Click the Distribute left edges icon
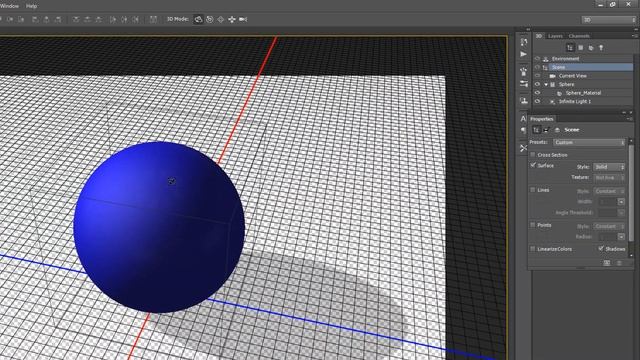 113,19
